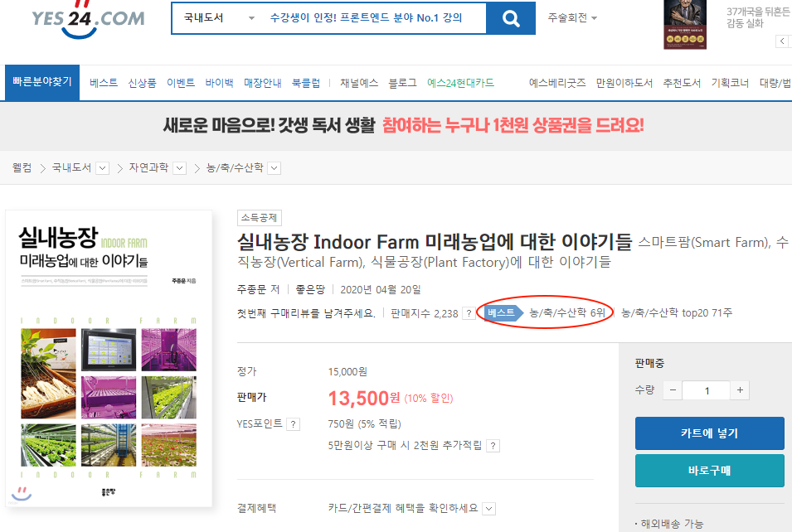Click help icon after 2천원 추가적립
Viewport: 792px width, 532px height.
click(493, 446)
